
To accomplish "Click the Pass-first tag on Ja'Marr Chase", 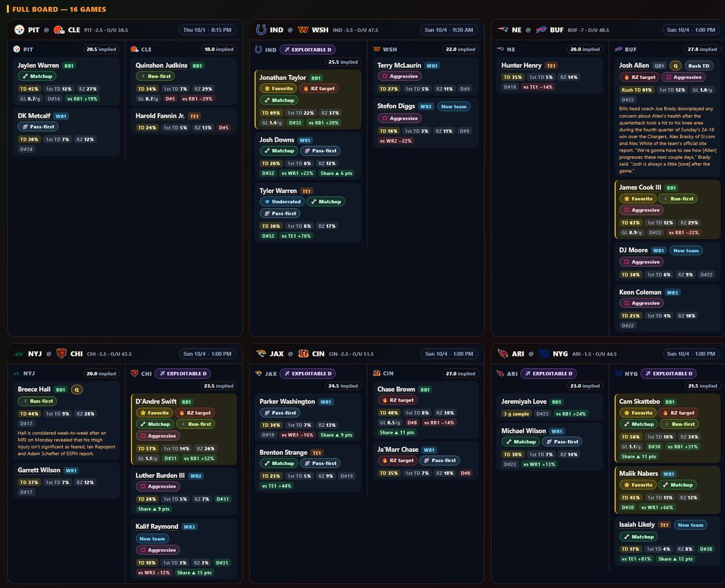I will point(440,460).
